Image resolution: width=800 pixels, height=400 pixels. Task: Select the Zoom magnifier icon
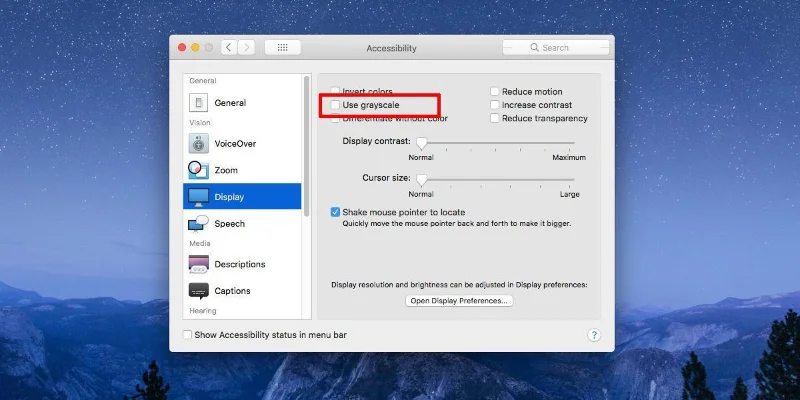198,170
